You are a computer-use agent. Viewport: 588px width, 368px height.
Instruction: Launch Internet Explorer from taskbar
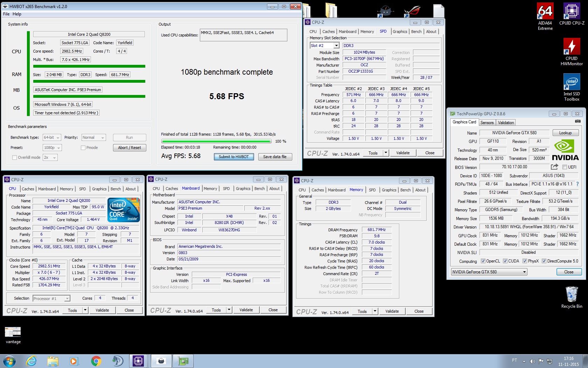31,361
